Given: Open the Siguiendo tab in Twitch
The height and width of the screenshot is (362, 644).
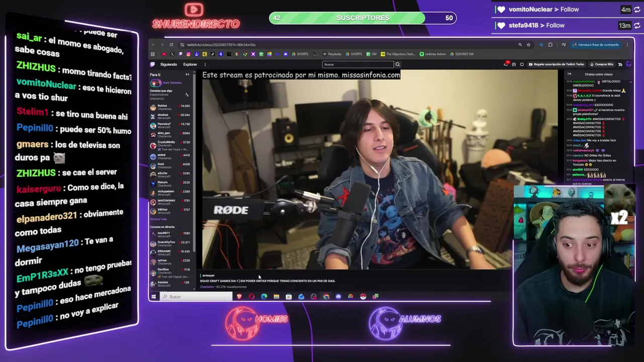Looking at the screenshot, I should tap(169, 64).
